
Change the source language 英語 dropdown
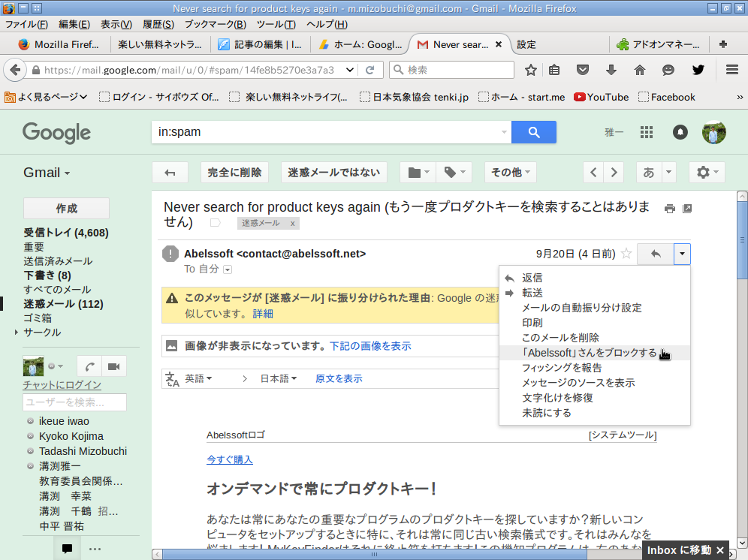[198, 379]
